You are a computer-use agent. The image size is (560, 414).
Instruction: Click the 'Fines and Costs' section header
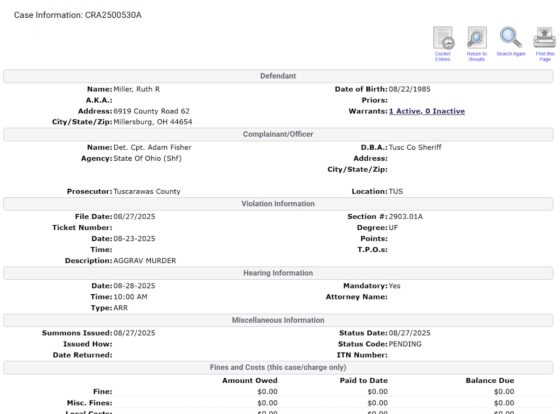point(278,368)
